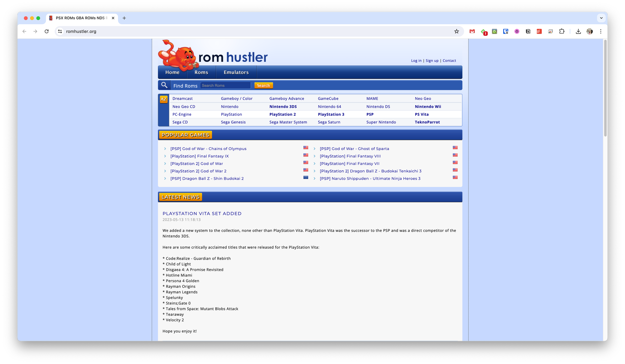Click the Sign up link
Viewport: 625px width, 364px height.
pos(432,61)
